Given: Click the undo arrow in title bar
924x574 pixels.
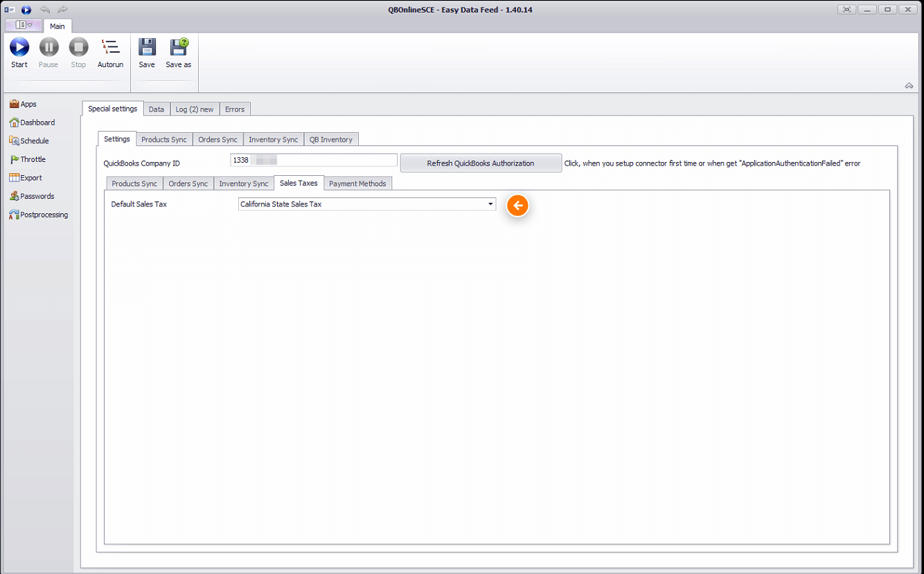Looking at the screenshot, I should [45, 10].
